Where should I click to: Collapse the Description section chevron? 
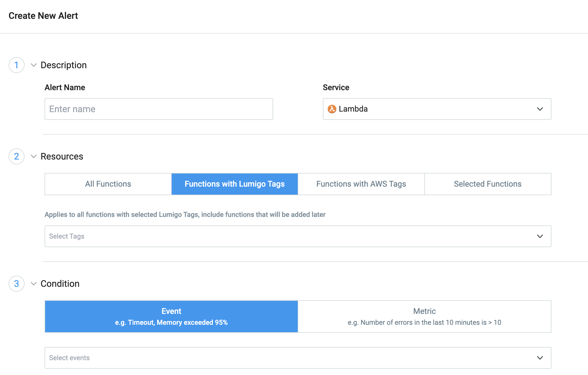[34, 65]
